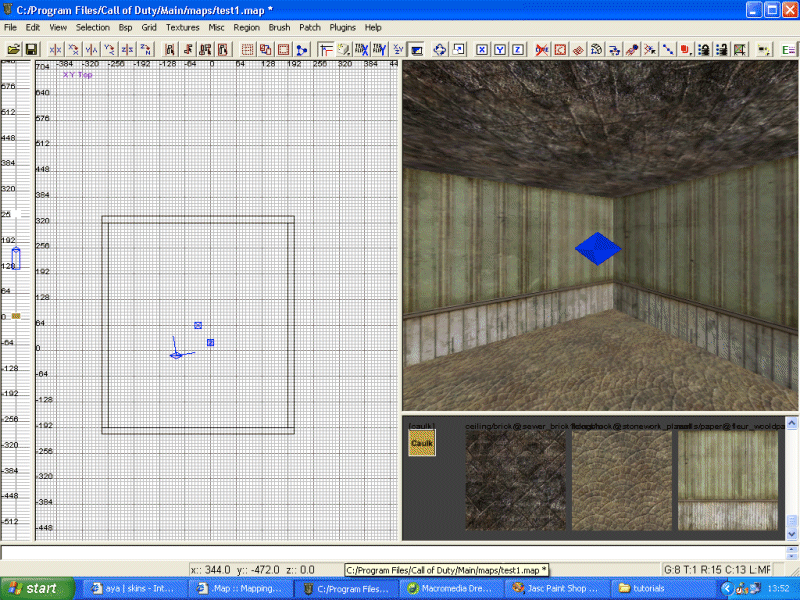800x600 pixels.
Task: Click the 13:52 system clock
Action: coord(781,589)
